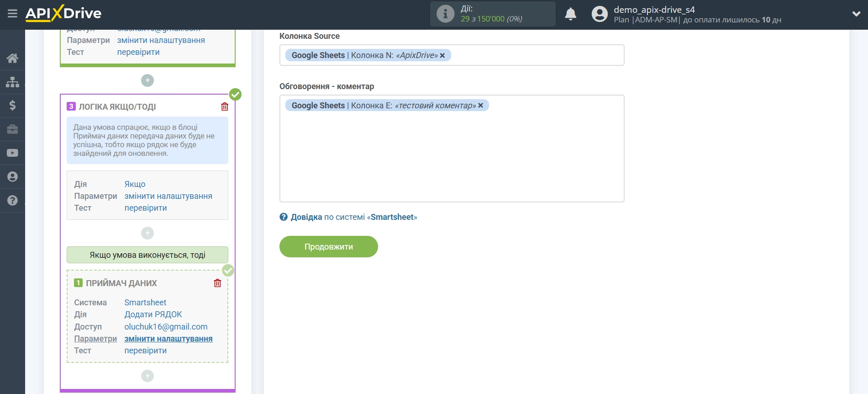
Task: Remove the Колонка E тестовий коментар tag
Action: click(480, 106)
